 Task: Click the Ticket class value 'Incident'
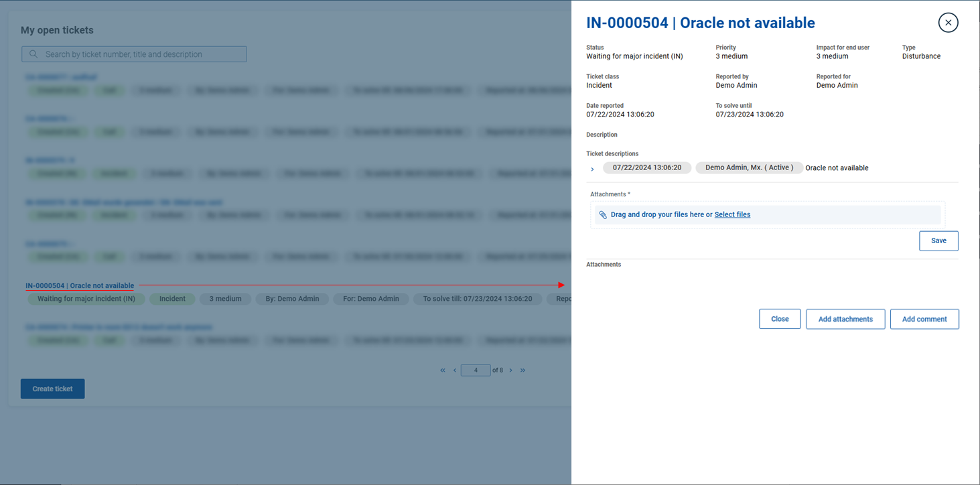[599, 85]
